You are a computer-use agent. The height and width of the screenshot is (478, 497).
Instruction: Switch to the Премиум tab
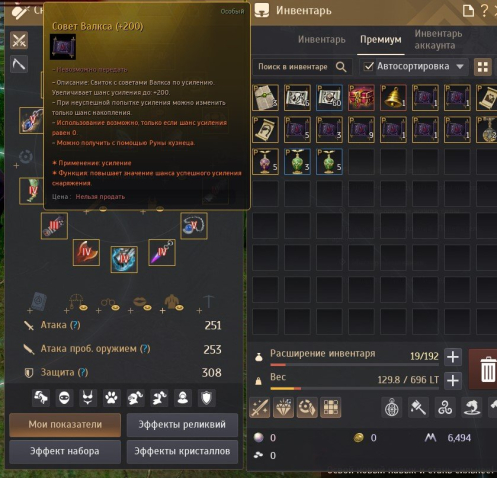point(381,40)
